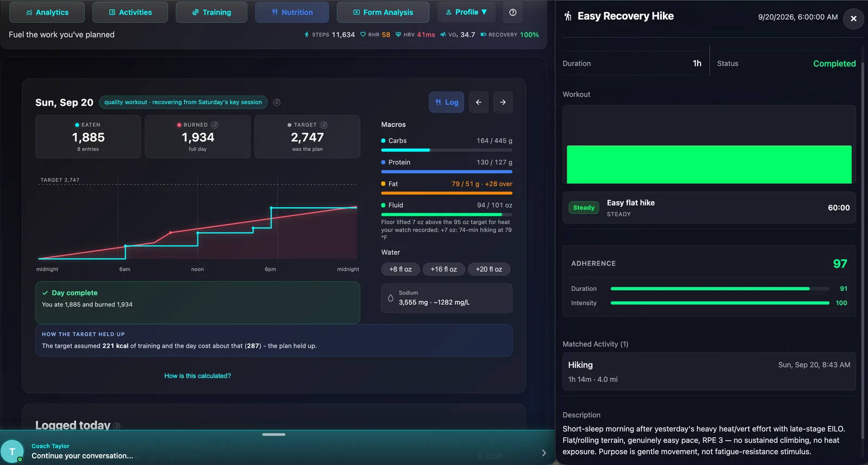Click the green workout block chart
The height and width of the screenshot is (465, 868).
click(x=709, y=164)
